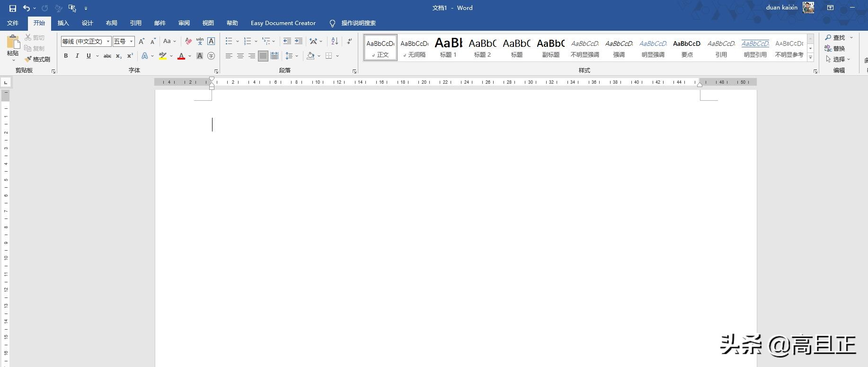This screenshot has height=367, width=868.
Task: Click the grow font size icon
Action: click(141, 41)
